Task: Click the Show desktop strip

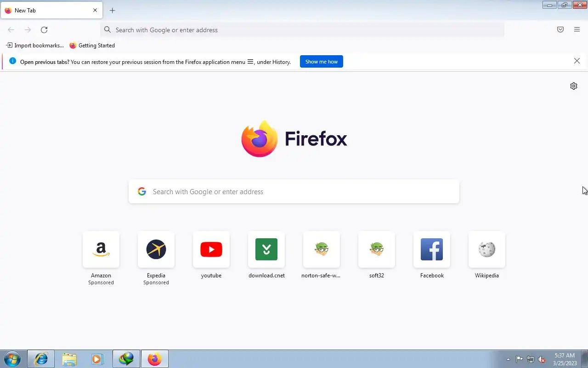Action: (x=585, y=359)
